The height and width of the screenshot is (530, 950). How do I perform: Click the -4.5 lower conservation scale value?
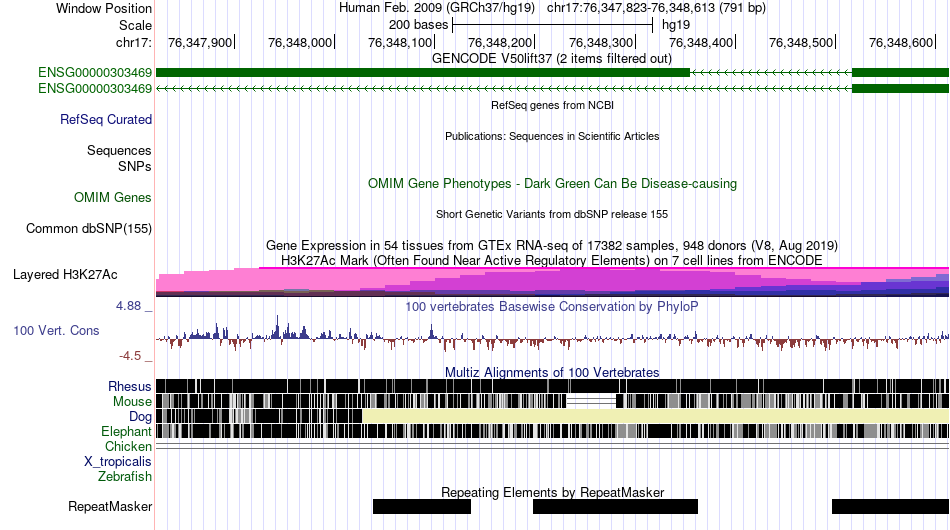[130, 356]
